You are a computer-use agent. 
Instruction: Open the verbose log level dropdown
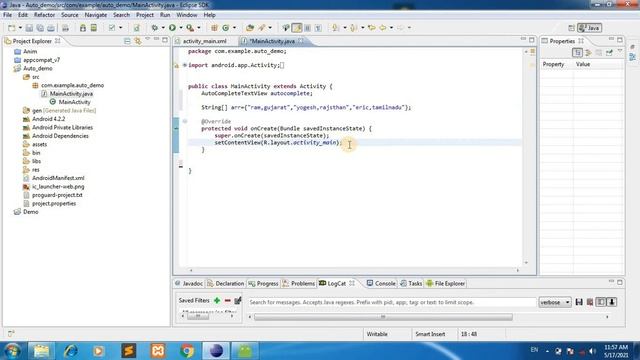pyautogui.click(x=555, y=302)
